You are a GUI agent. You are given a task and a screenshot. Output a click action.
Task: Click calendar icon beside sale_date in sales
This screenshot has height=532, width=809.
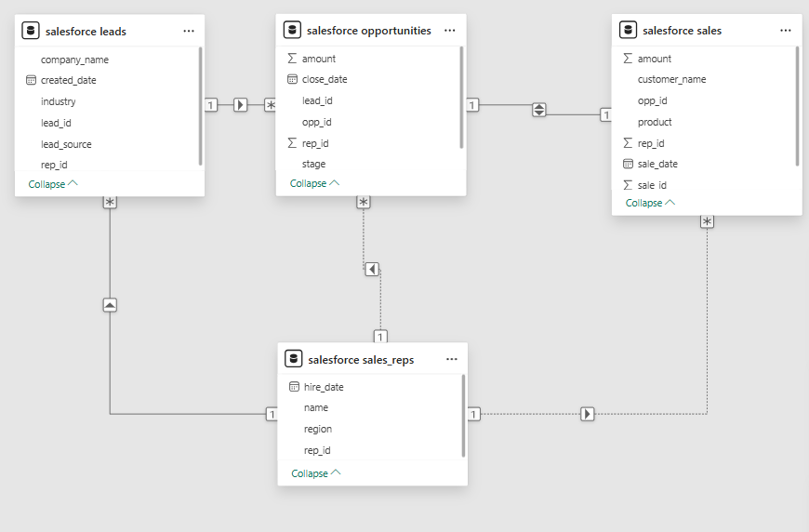coord(628,164)
